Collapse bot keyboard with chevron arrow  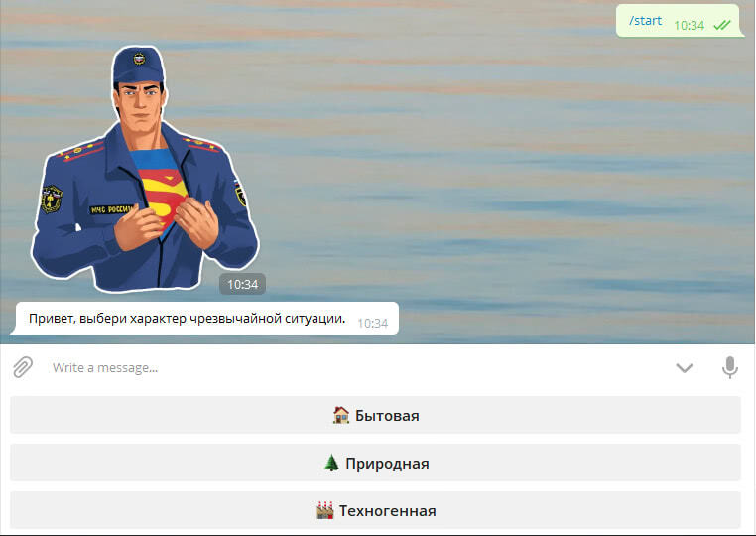685,368
